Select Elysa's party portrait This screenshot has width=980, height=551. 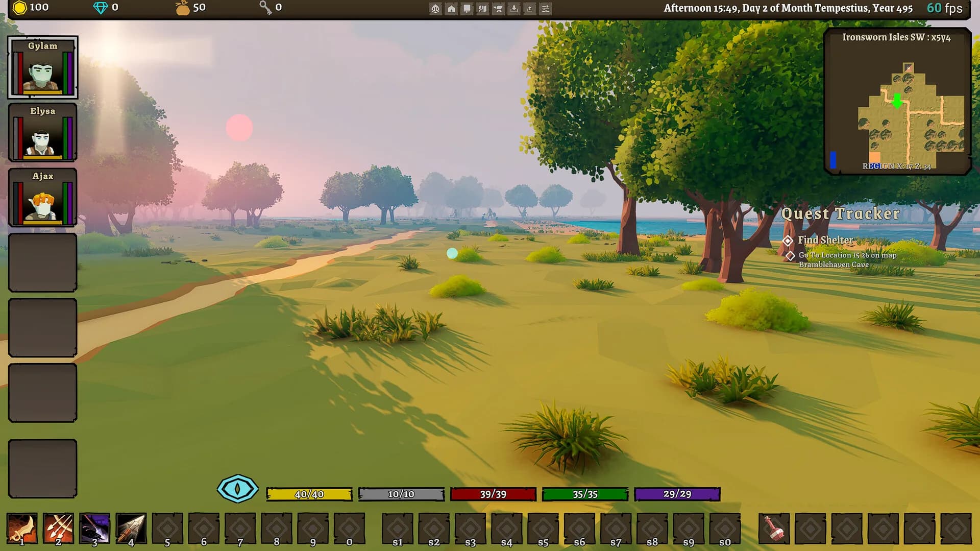(x=42, y=132)
